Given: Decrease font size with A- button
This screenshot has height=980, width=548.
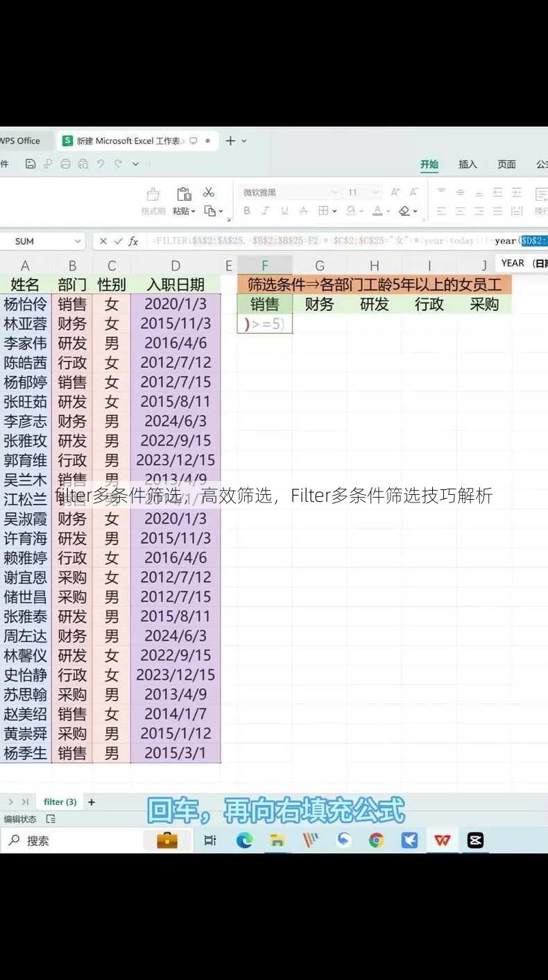Looking at the screenshot, I should point(414,192).
